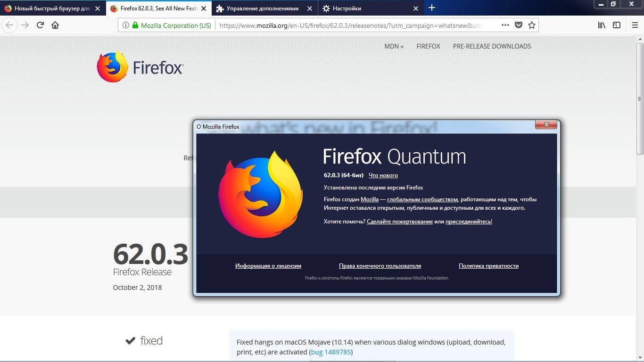
Task: Close the 'Управление дополнениями' tab
Action: click(310, 8)
